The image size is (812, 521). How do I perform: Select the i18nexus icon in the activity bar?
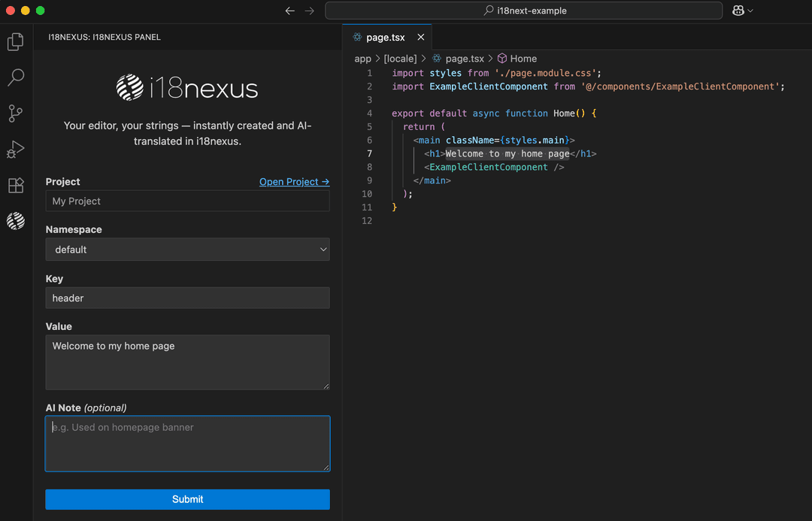click(16, 222)
